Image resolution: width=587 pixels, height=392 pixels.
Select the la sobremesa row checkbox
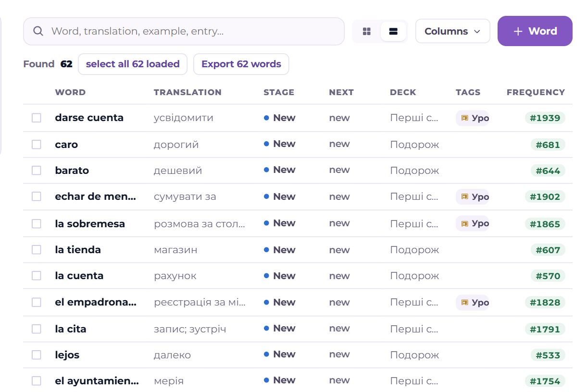tap(37, 224)
